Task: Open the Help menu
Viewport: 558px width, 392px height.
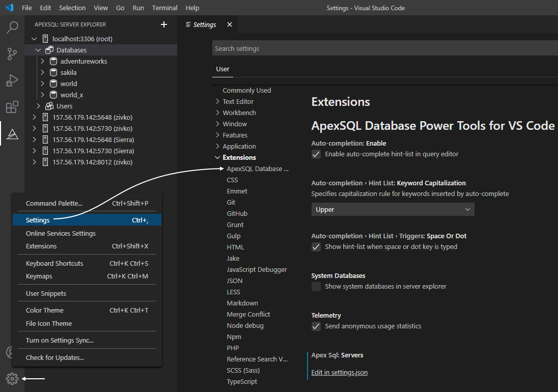Action: click(x=192, y=8)
